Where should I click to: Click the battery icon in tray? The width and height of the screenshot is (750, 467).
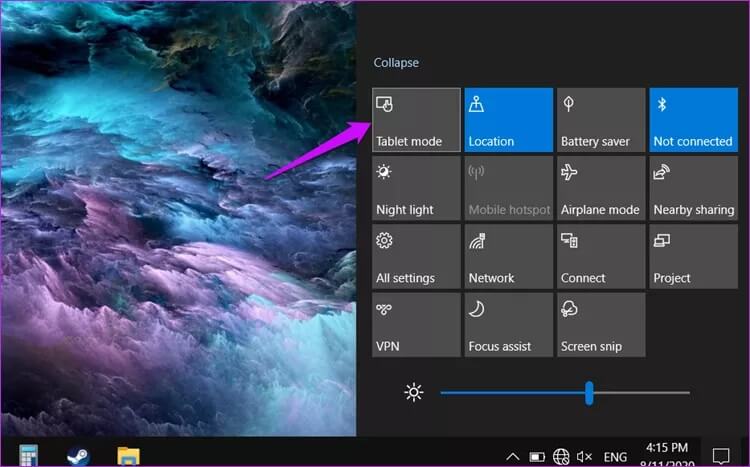(537, 457)
